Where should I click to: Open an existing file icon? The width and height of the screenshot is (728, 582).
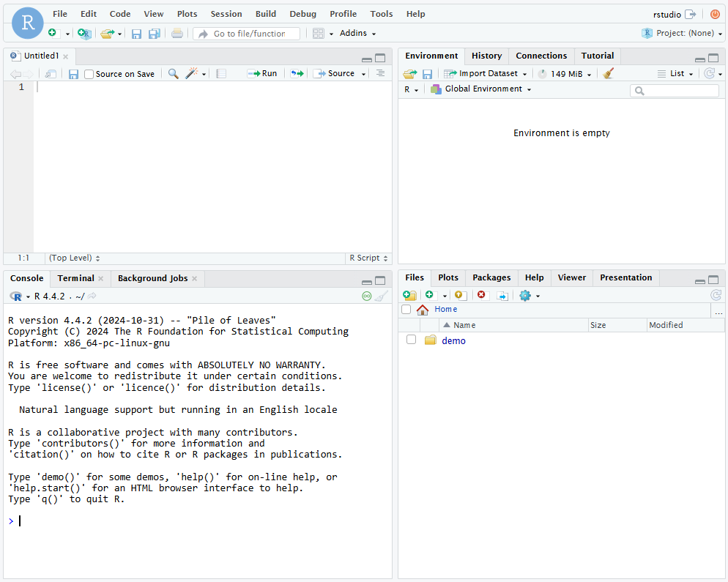point(107,34)
